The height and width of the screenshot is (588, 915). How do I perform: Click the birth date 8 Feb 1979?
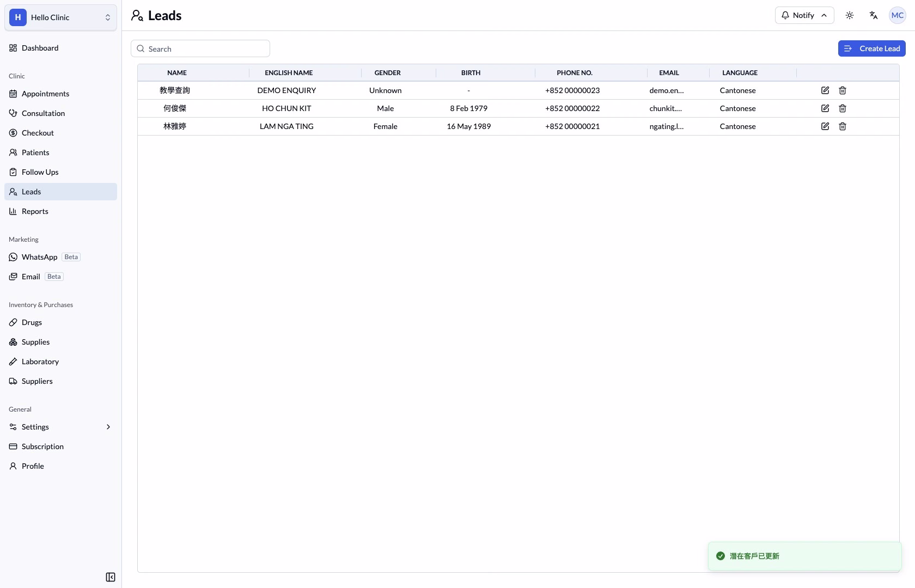coord(468,108)
